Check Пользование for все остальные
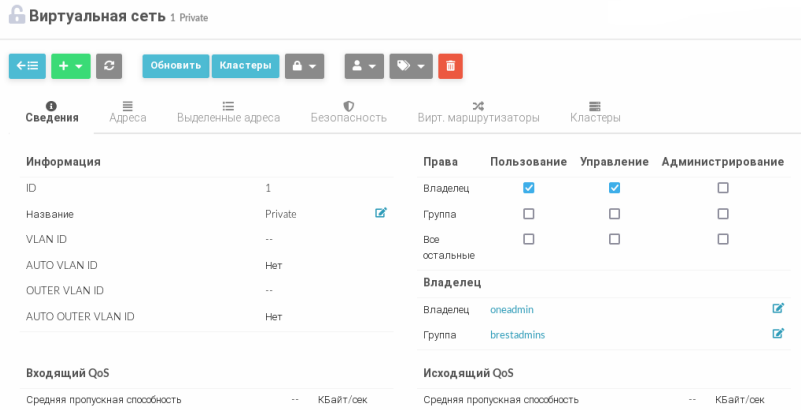Image resolution: width=802 pixels, height=410 pixels. [x=529, y=239]
